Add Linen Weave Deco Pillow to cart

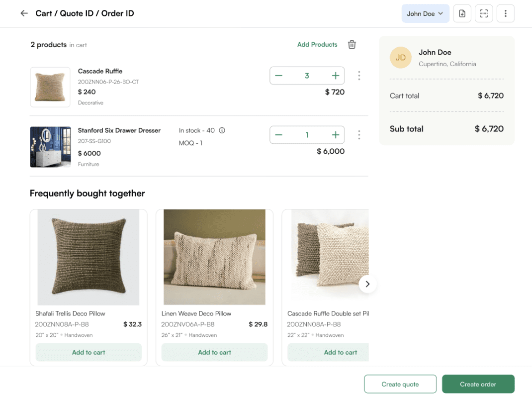(214, 352)
